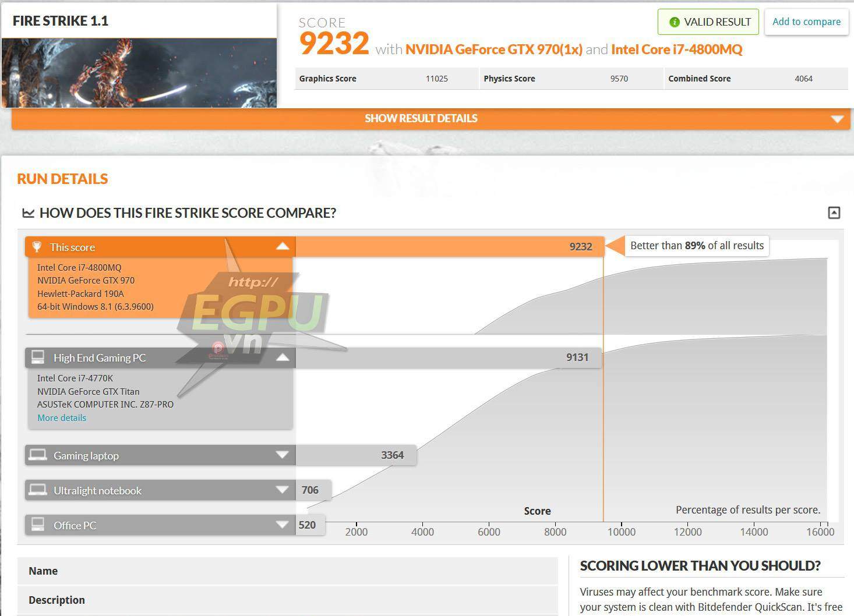Open the NVIDIA GeForce GTX 970(1x) link
854x616 pixels.
pyautogui.click(x=494, y=49)
